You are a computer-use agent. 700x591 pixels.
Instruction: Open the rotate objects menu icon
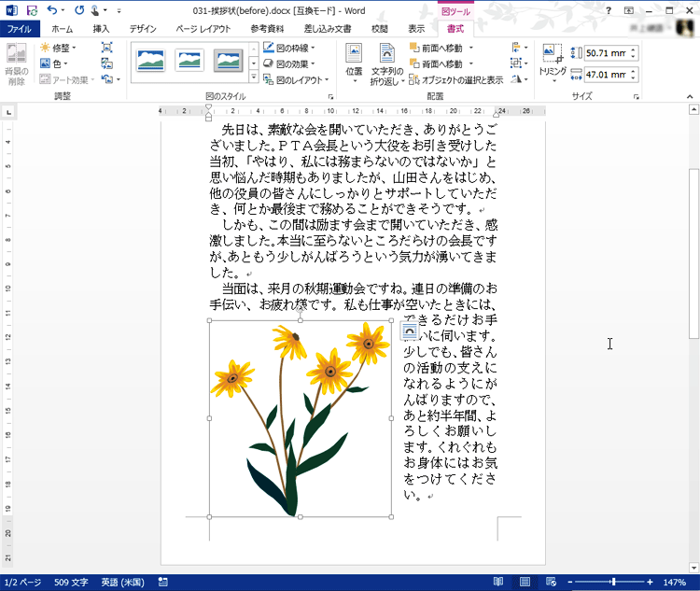[519, 79]
